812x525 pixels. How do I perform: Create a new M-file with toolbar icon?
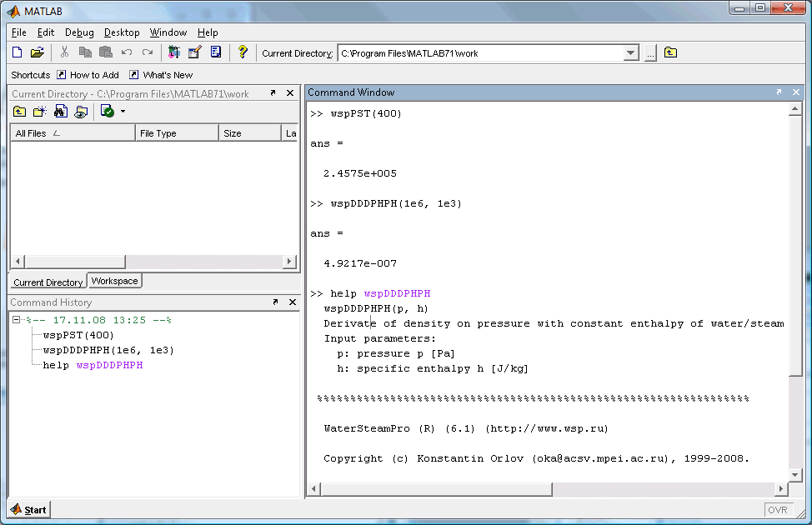[17, 52]
